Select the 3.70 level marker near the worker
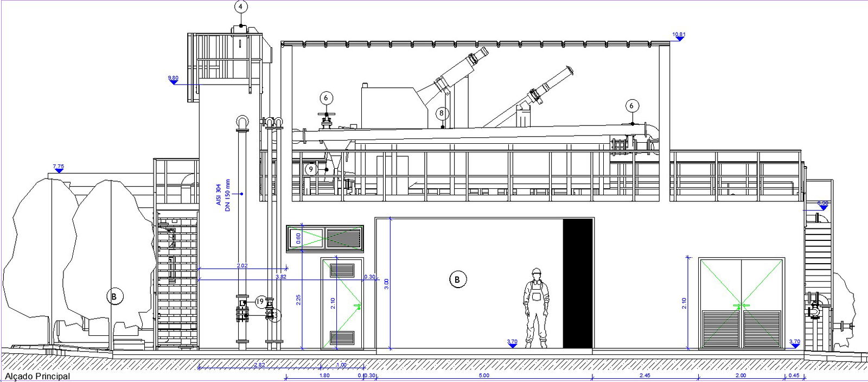This screenshot has height=382, width=868. point(512,343)
